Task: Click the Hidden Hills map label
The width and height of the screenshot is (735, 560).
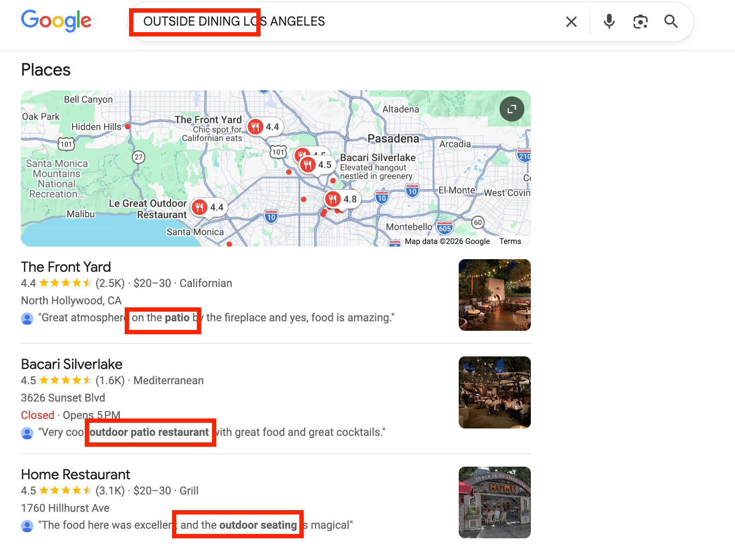Action: point(96,127)
